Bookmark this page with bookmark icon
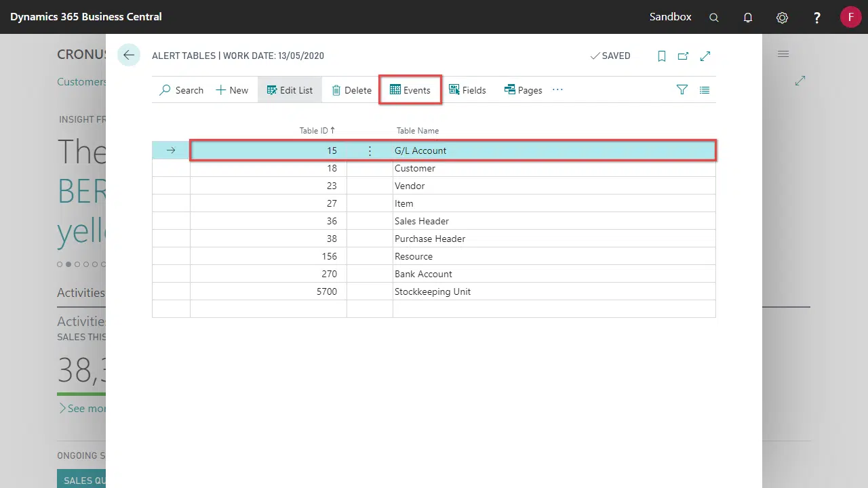The height and width of the screenshot is (488, 868). pos(662,56)
